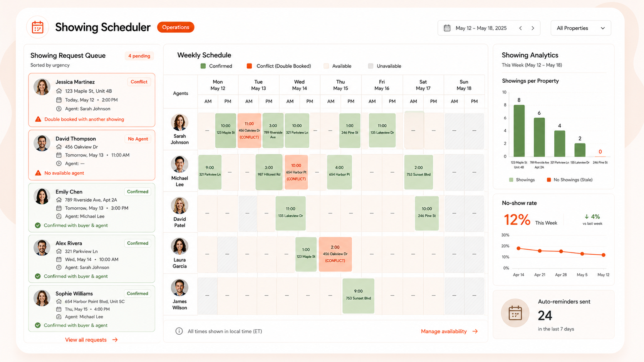The width and height of the screenshot is (644, 362).
Task: Open the All Properties dropdown
Action: coord(580,28)
